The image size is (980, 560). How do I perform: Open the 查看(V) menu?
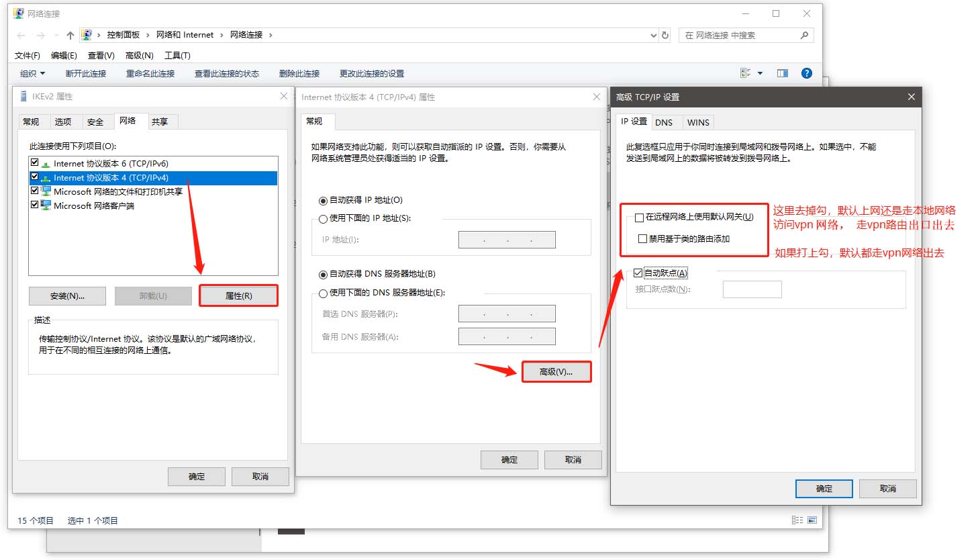[101, 56]
